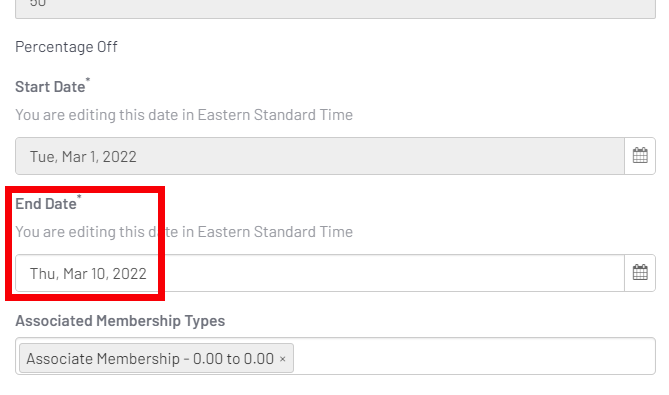
Task: Click 'Eastern Standard Time' text below End Date
Action: [x=275, y=232]
